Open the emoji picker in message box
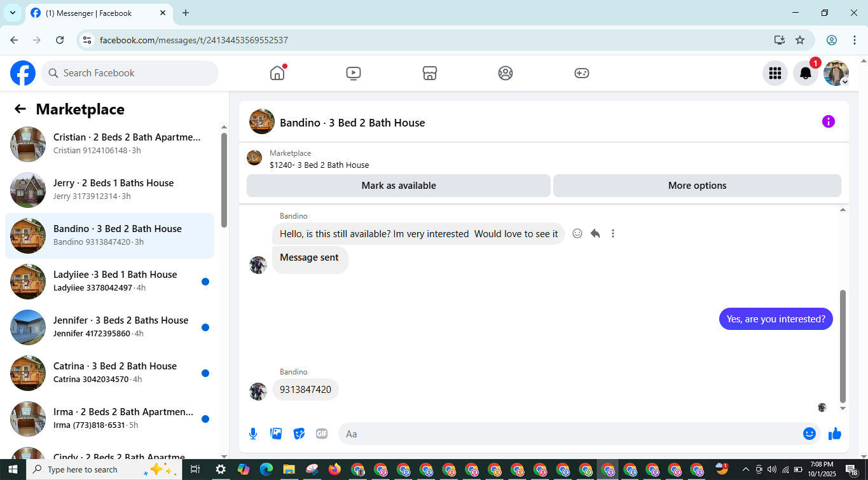 [809, 434]
